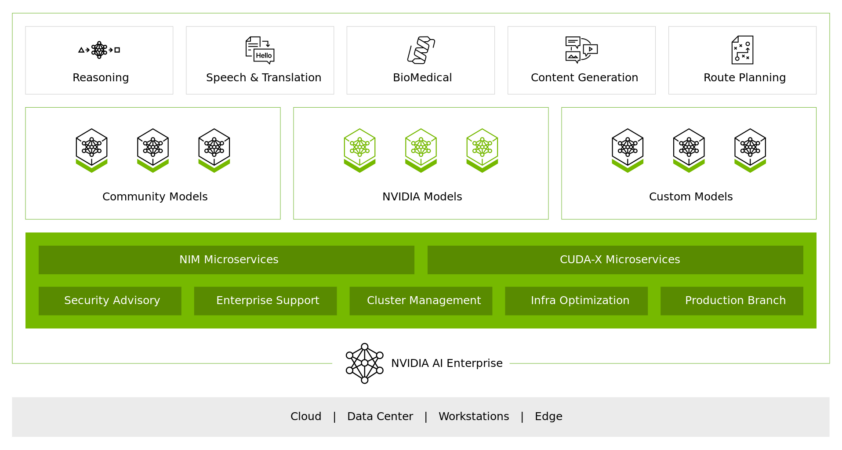The image size is (842, 450).
Task: Click the "NVIDIA Models" caption
Action: 422,197
